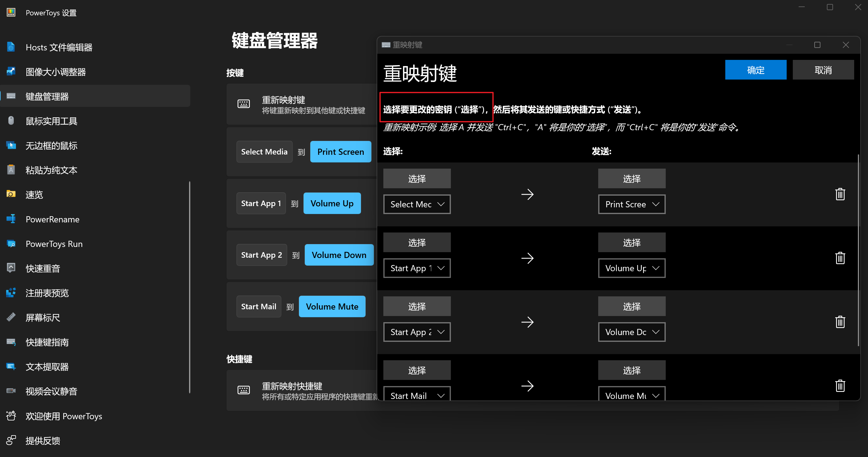Delete the Start Mail remapping row
The height and width of the screenshot is (457, 868).
(840, 385)
